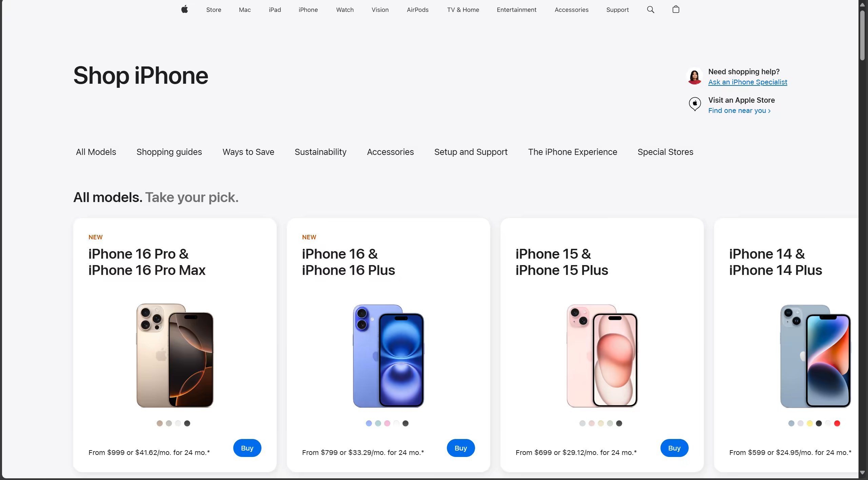Click the iPhone Specialist avatar icon
Image resolution: width=868 pixels, height=480 pixels.
pos(694,76)
